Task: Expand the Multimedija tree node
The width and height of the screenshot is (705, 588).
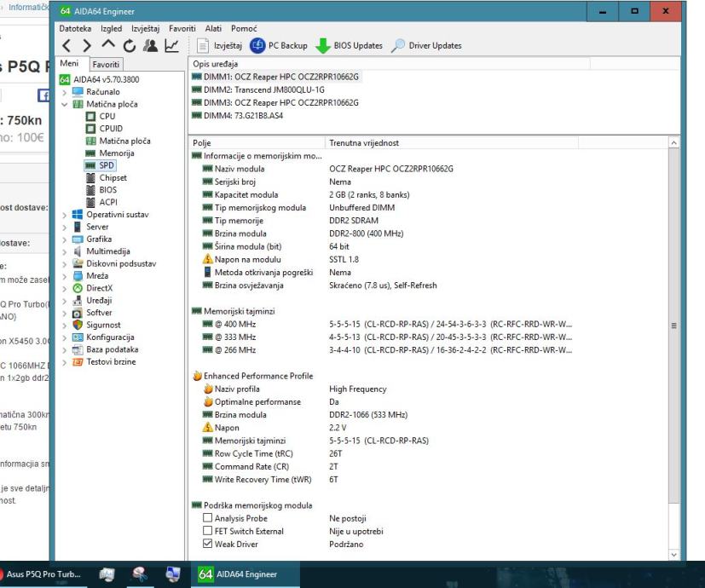Action: tap(66, 251)
